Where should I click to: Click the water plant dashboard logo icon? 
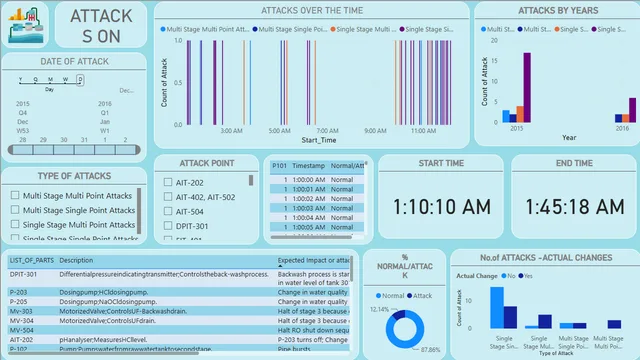tap(26, 25)
